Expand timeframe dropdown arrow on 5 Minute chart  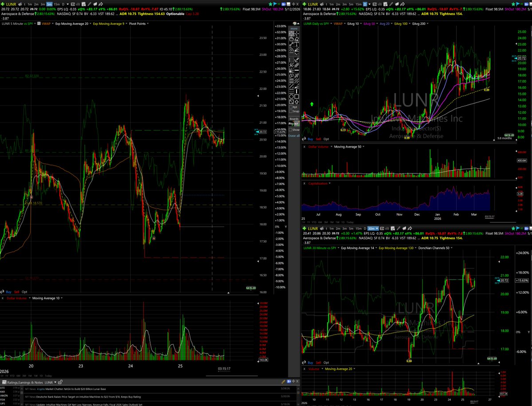(x=68, y=4)
